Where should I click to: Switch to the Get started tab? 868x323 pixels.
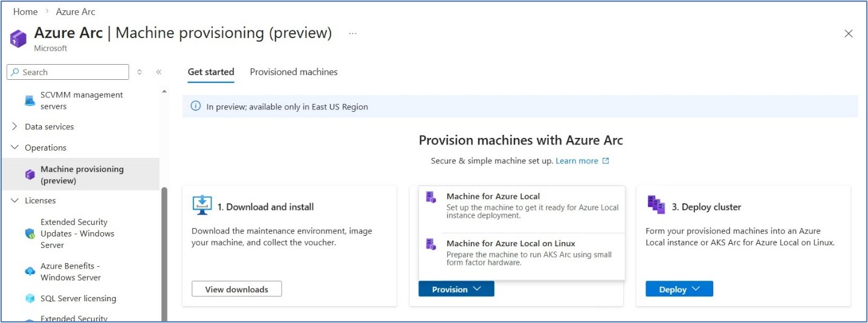(x=211, y=72)
